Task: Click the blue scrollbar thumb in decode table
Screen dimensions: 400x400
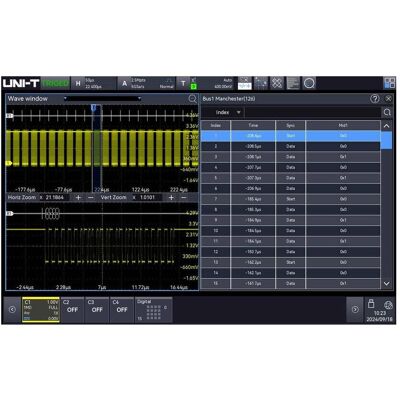Action: click(x=386, y=140)
